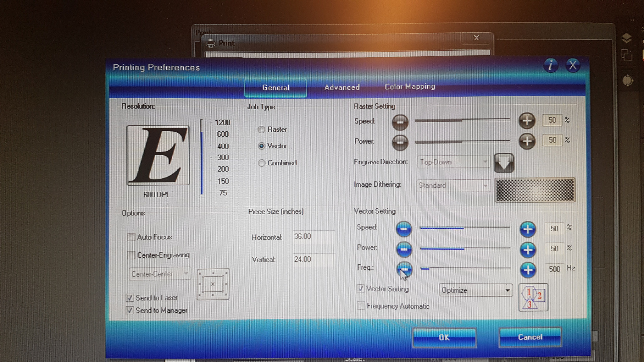This screenshot has height=362, width=644.
Task: Click the vector frequency slider
Action: [465, 268]
